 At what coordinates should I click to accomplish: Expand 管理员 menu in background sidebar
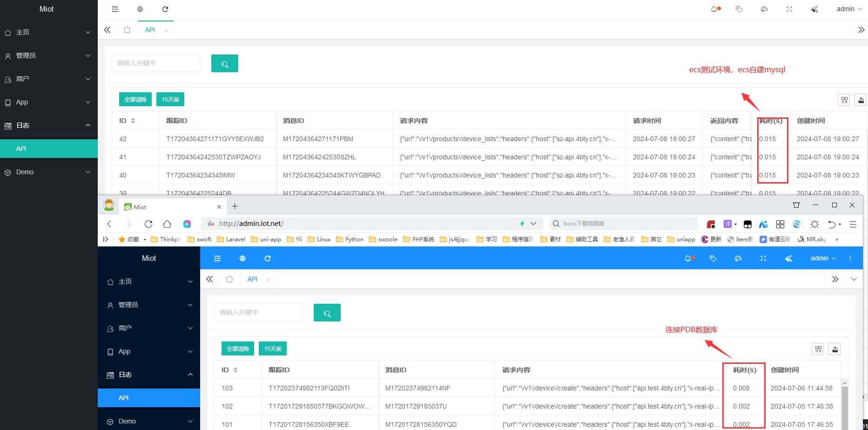(x=49, y=55)
